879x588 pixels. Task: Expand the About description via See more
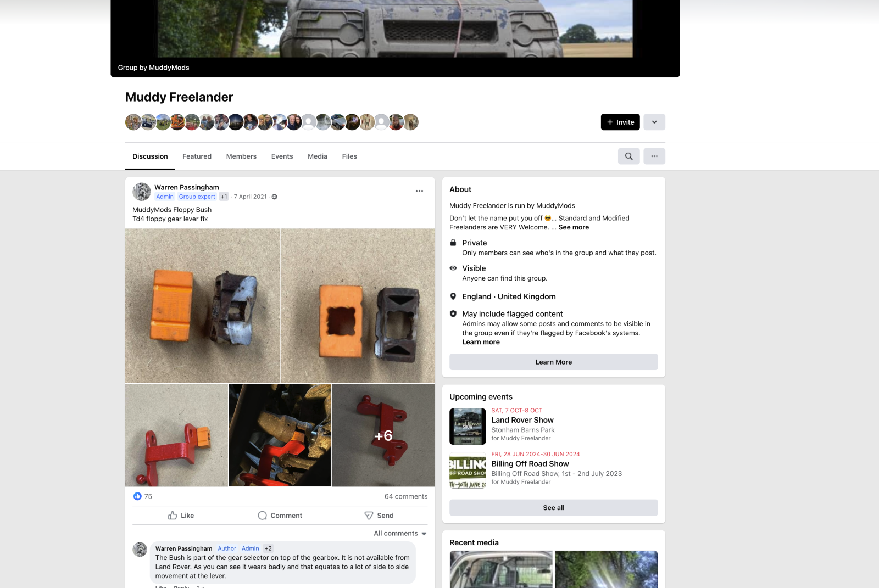574,227
